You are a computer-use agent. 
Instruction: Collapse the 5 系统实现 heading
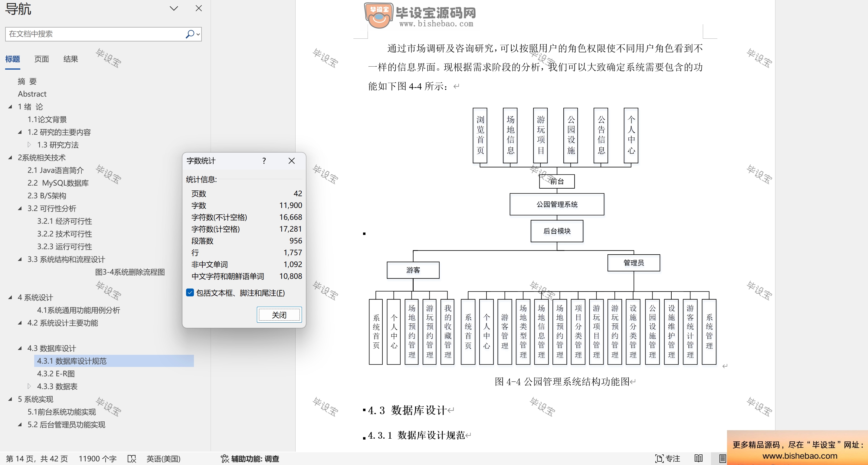(x=10, y=399)
